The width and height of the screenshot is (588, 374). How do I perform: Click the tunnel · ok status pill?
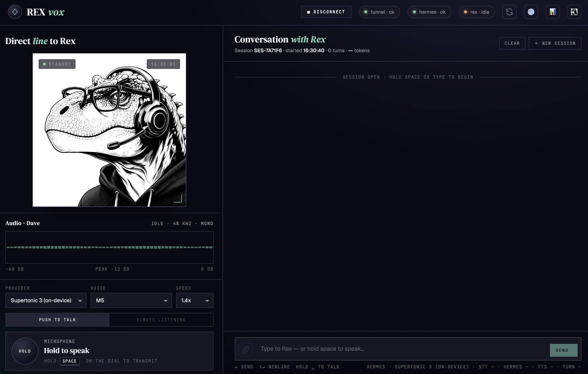tap(379, 12)
